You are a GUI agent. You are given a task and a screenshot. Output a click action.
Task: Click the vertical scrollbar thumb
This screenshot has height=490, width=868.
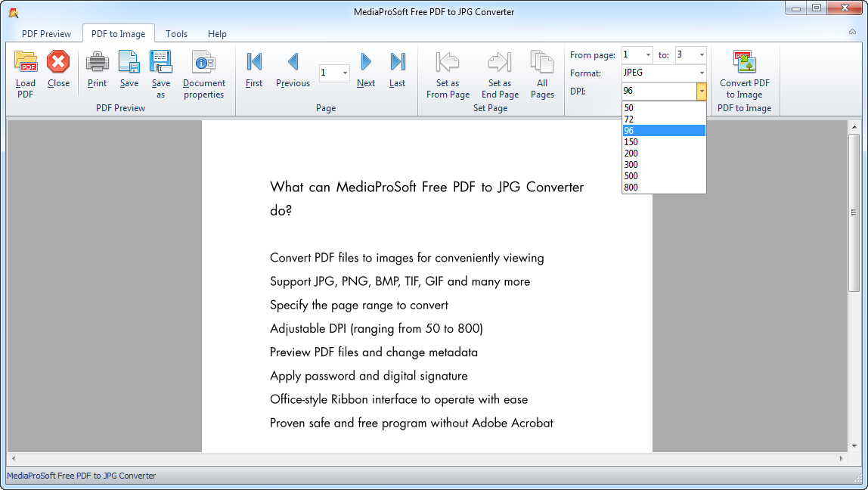(854, 212)
